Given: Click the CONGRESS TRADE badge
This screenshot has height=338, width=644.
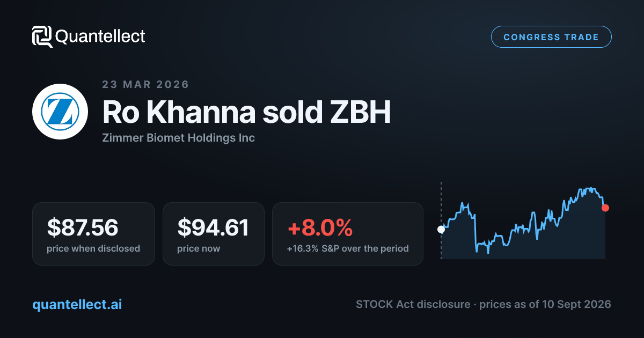Looking at the screenshot, I should click(x=551, y=37).
